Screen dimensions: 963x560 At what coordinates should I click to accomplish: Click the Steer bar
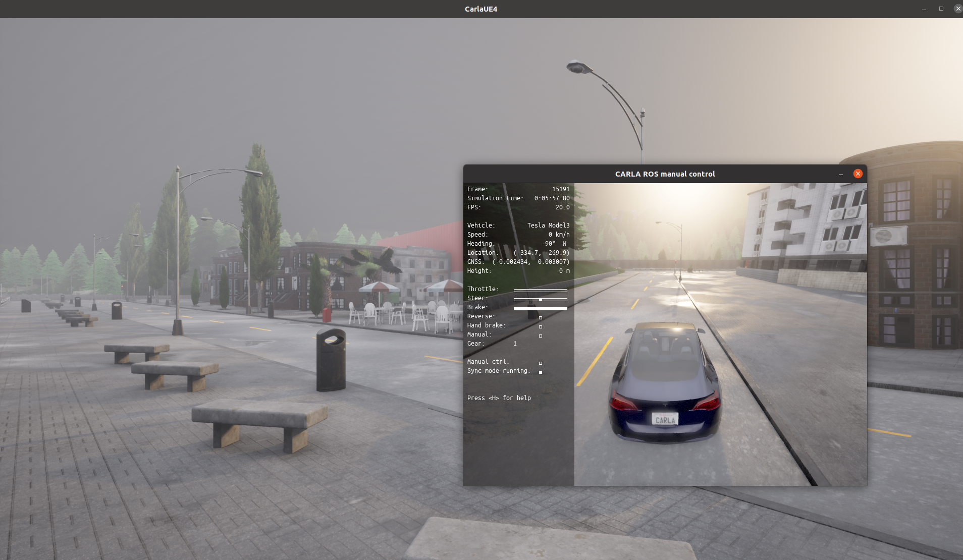pyautogui.click(x=541, y=299)
